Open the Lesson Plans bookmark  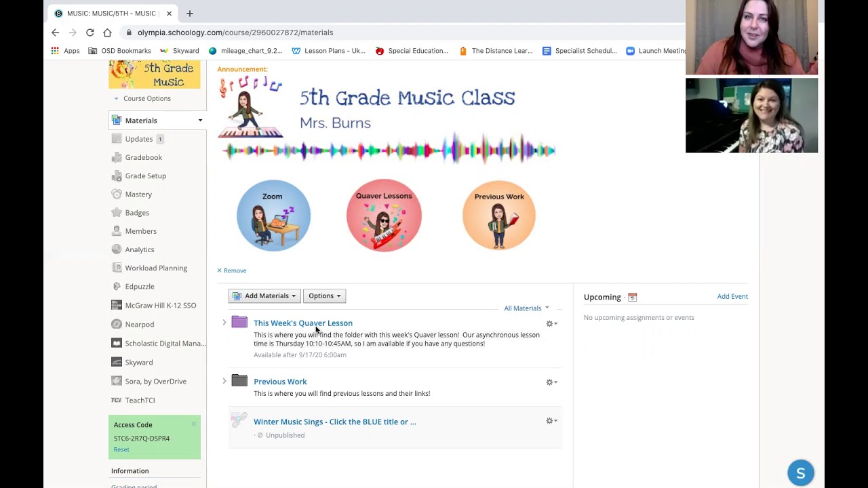pyautogui.click(x=329, y=51)
